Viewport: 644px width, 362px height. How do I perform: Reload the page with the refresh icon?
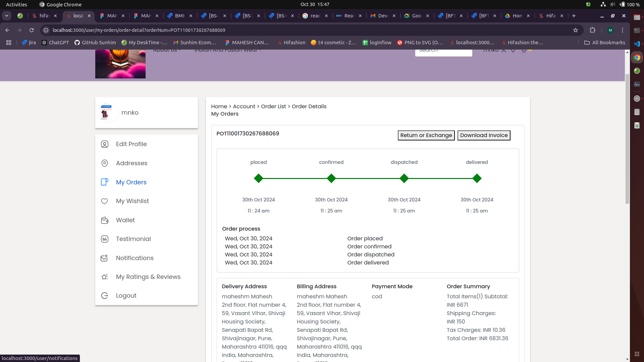coord(32,30)
